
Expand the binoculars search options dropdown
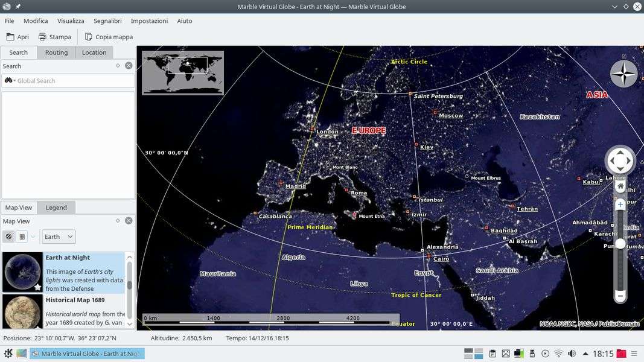[10, 81]
